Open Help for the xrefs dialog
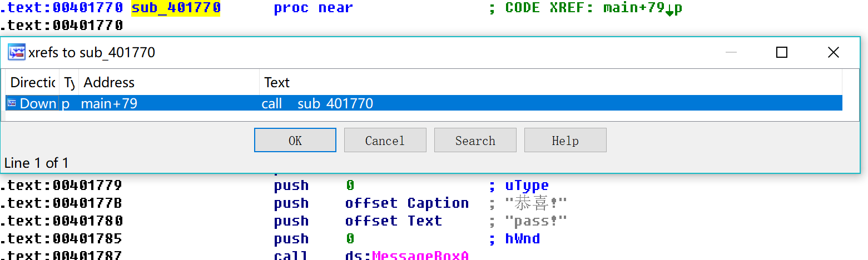 click(x=566, y=140)
